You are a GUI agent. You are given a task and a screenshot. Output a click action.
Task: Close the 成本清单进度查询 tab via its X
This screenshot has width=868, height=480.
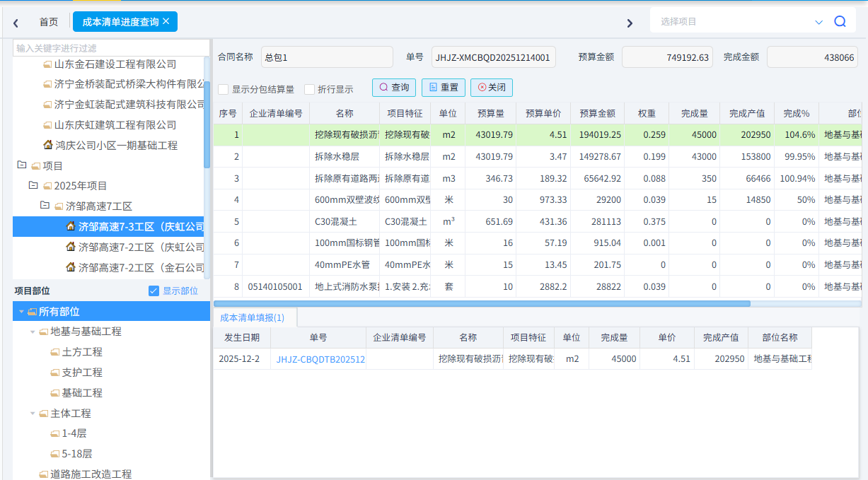click(x=166, y=21)
